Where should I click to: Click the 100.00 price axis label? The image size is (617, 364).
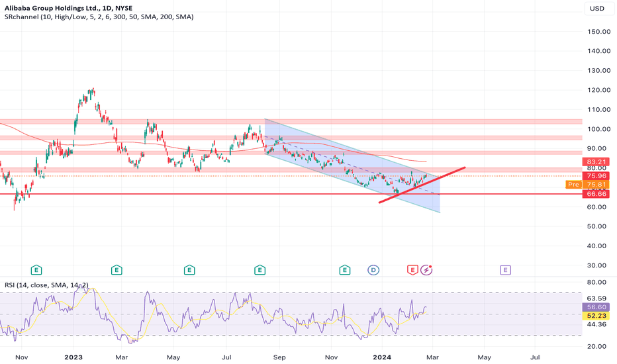[x=598, y=129]
